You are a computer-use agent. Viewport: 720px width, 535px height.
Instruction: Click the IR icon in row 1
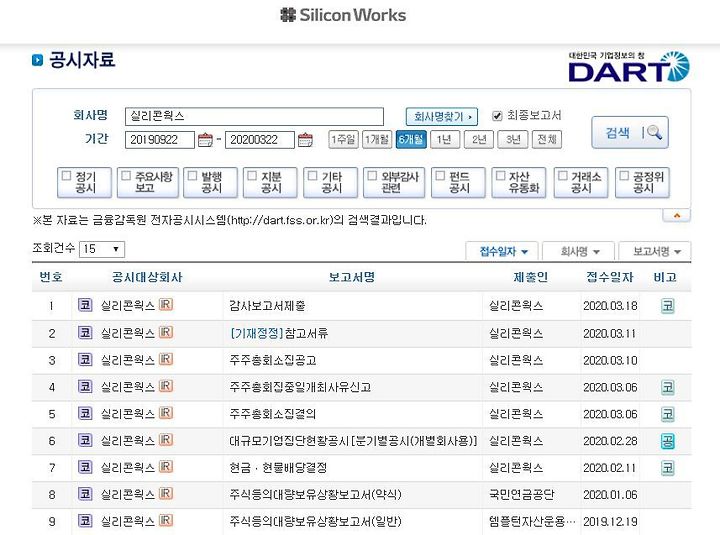coord(166,305)
